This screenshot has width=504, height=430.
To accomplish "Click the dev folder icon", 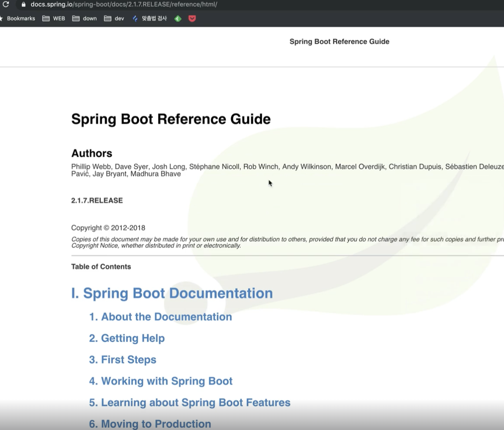I will coord(108,19).
